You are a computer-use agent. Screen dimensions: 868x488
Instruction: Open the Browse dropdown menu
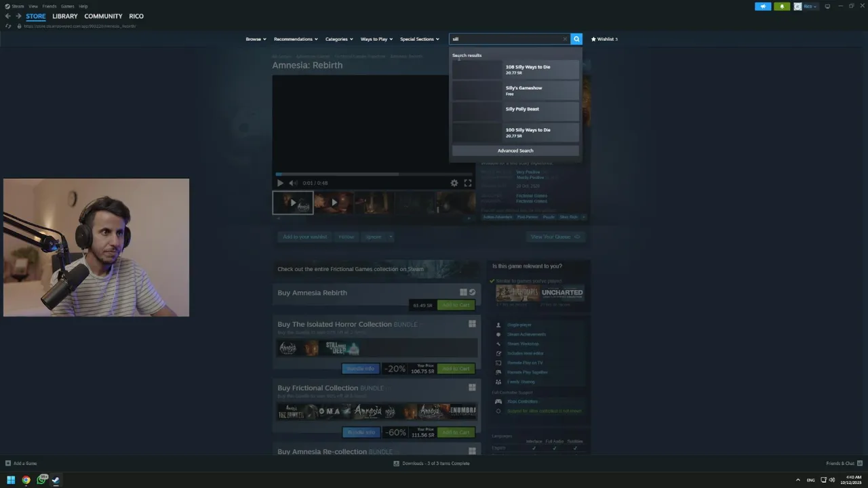[256, 39]
